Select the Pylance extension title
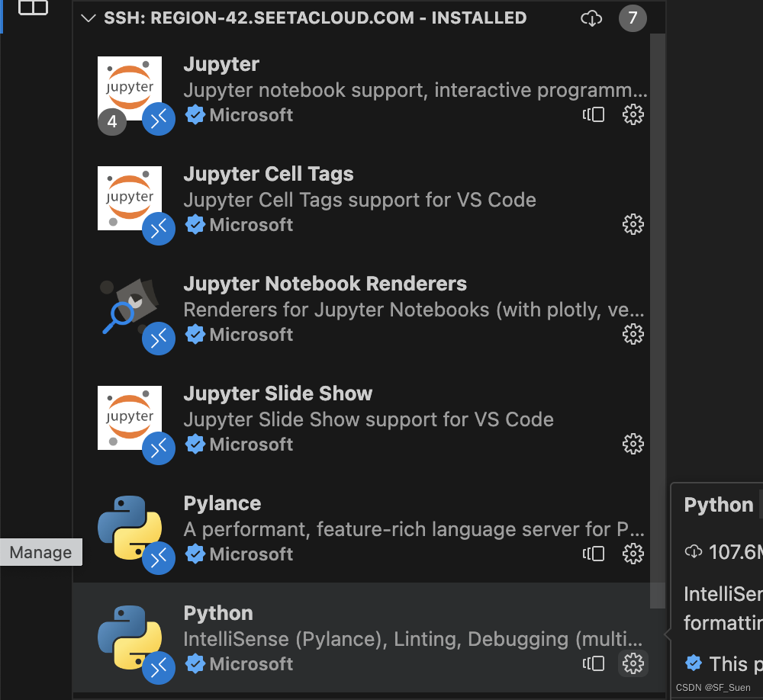 click(x=222, y=503)
